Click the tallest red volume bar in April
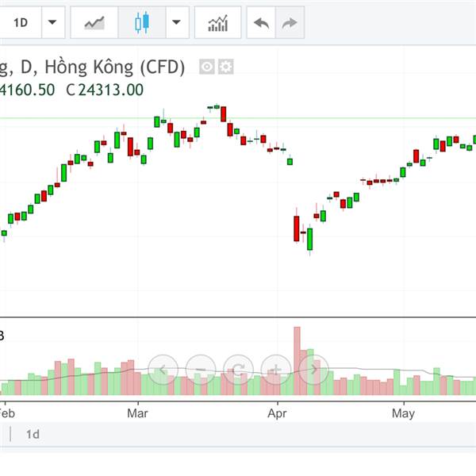This screenshot has height=476, width=476. pyautogui.click(x=297, y=361)
